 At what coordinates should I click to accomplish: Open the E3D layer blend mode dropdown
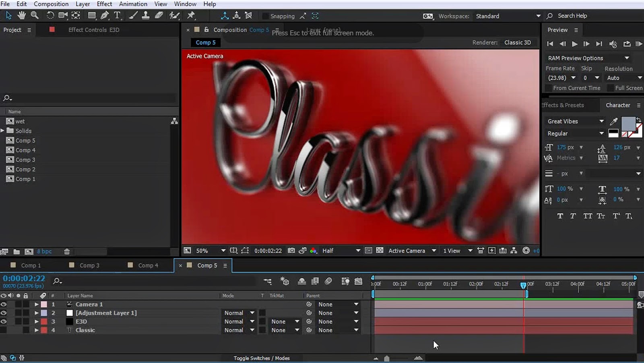pyautogui.click(x=239, y=322)
